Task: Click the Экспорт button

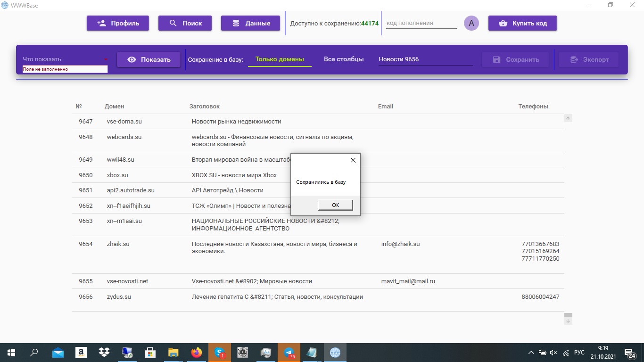Action: click(588, 59)
